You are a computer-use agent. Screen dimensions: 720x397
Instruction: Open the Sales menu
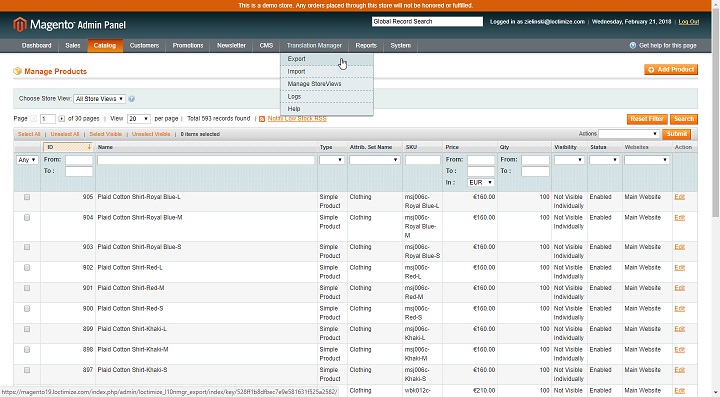coord(73,45)
